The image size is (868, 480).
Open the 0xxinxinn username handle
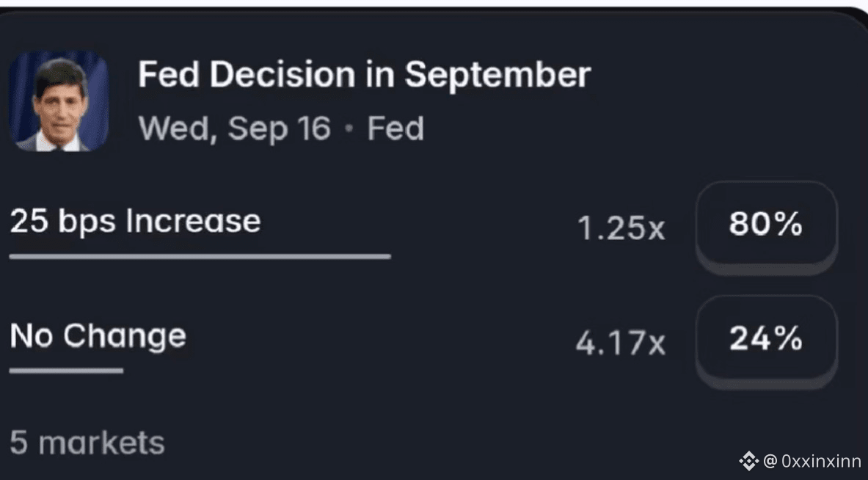tap(821, 461)
